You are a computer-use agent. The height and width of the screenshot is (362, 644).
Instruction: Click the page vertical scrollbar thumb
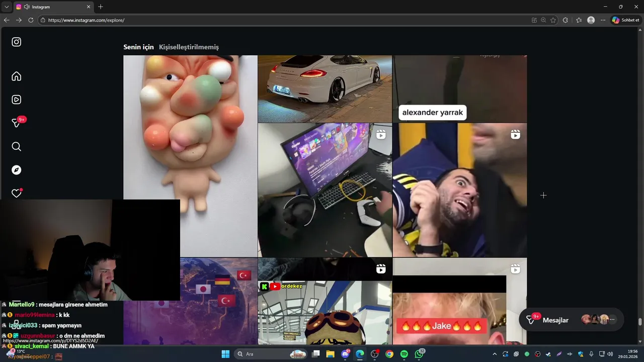[640, 322]
